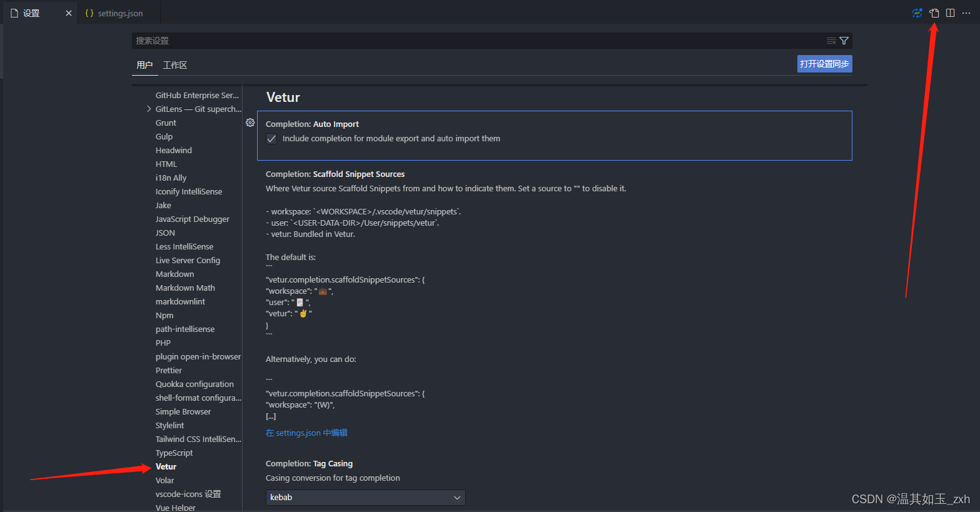Screen dimensions: 980x512
Task: Click the Completion: Tag Casing title
Action: click(x=309, y=464)
